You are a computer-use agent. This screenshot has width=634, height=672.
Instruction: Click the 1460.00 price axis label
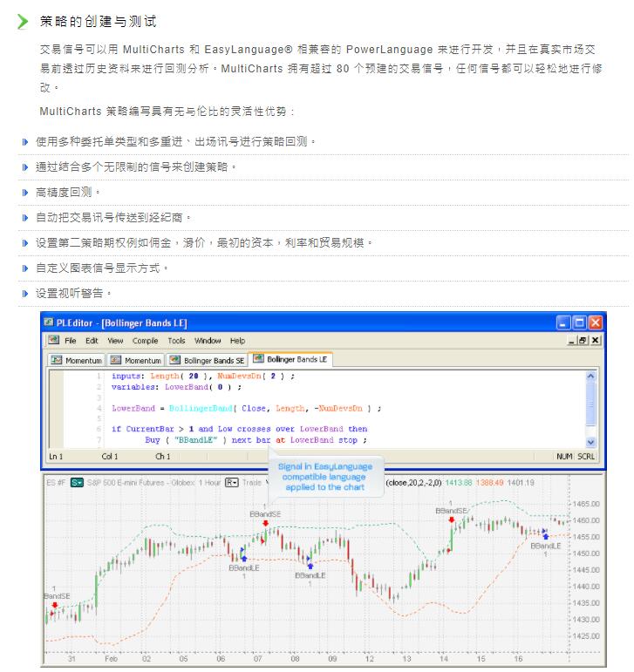point(585,520)
